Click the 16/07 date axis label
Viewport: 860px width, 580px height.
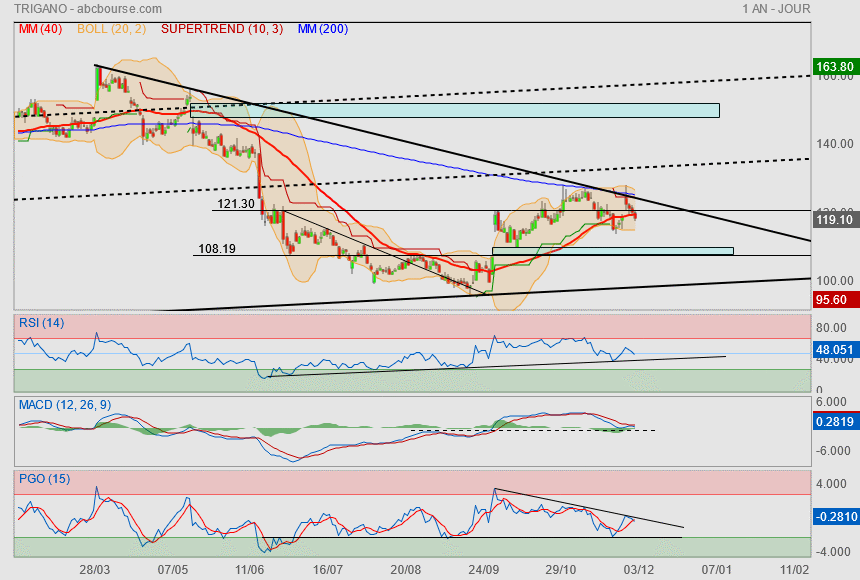(327, 570)
